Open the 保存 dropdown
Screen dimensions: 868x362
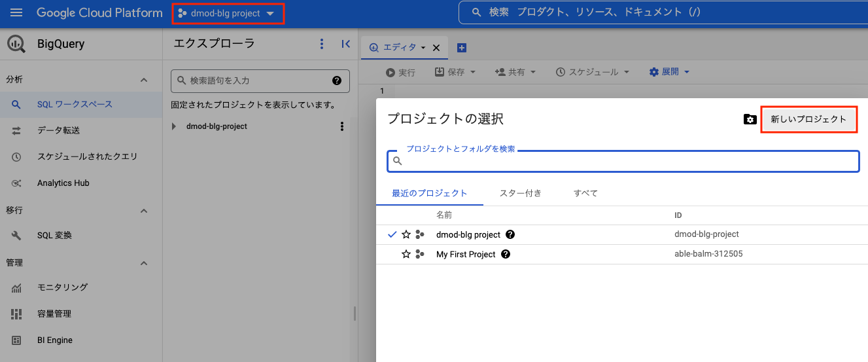pos(455,72)
